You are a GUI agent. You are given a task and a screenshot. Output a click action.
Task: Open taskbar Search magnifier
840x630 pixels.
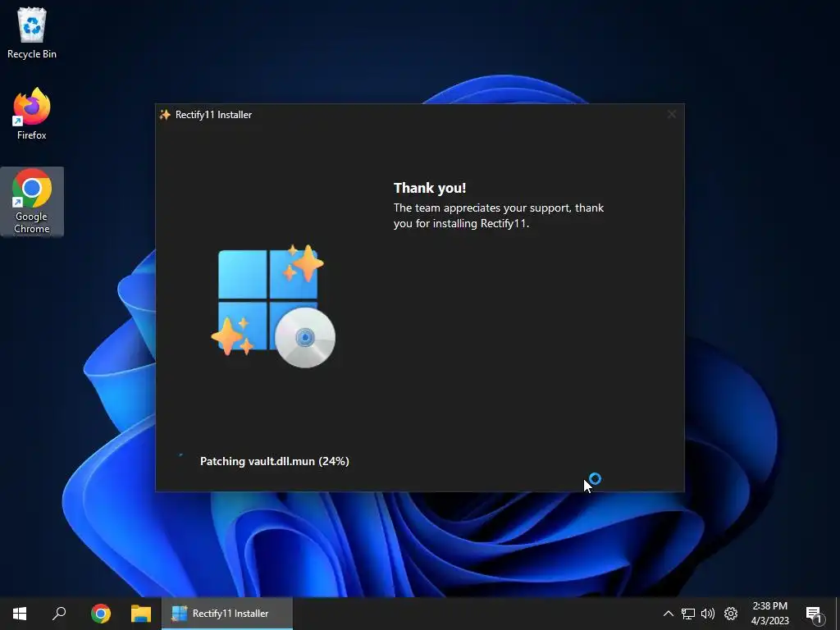click(59, 614)
